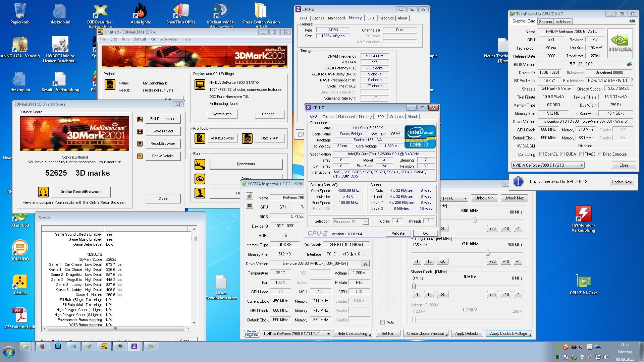
Task: Open the Create Clocks Shortcut dropdown button
Action: (426, 334)
